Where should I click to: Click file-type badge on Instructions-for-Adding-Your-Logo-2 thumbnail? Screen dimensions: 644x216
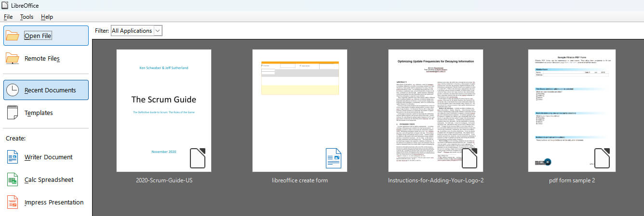470,158
